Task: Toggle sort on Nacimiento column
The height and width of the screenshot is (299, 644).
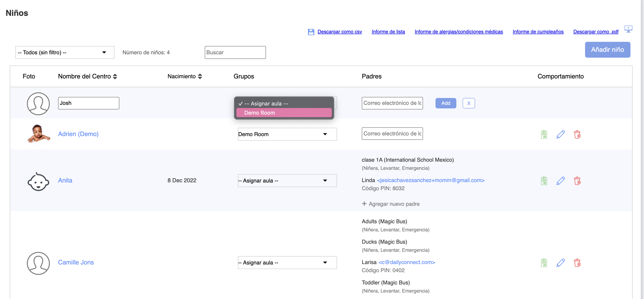Action: point(200,76)
